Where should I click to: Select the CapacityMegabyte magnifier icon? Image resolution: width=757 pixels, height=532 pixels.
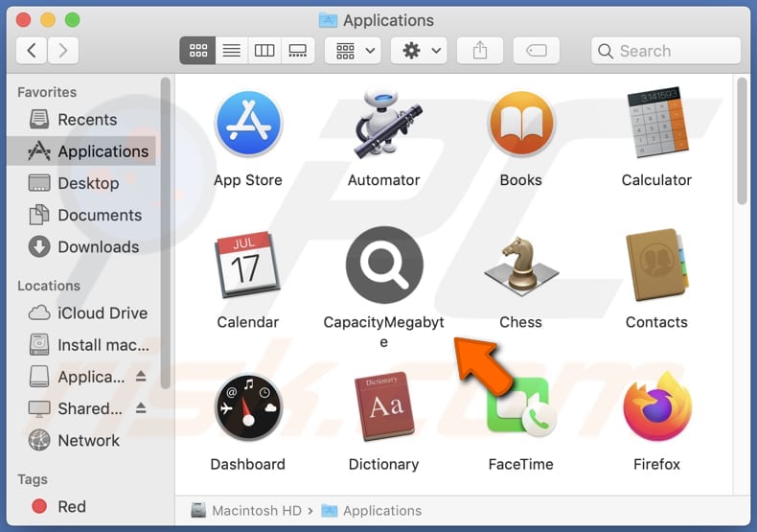pyautogui.click(x=384, y=265)
